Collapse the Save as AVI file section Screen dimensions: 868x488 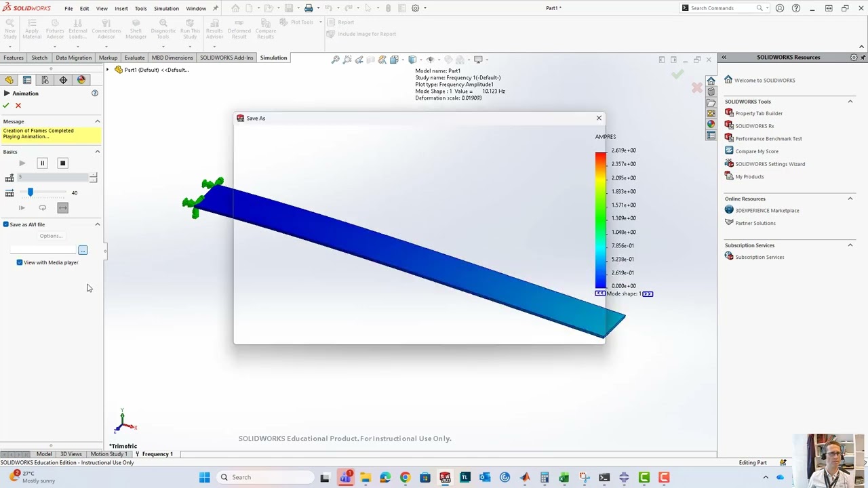(x=97, y=224)
